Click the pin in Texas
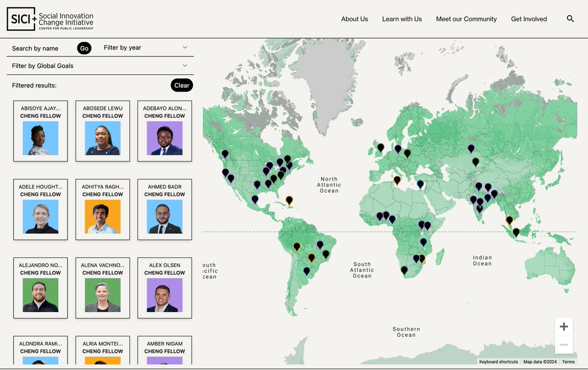588x370 pixels. click(257, 184)
